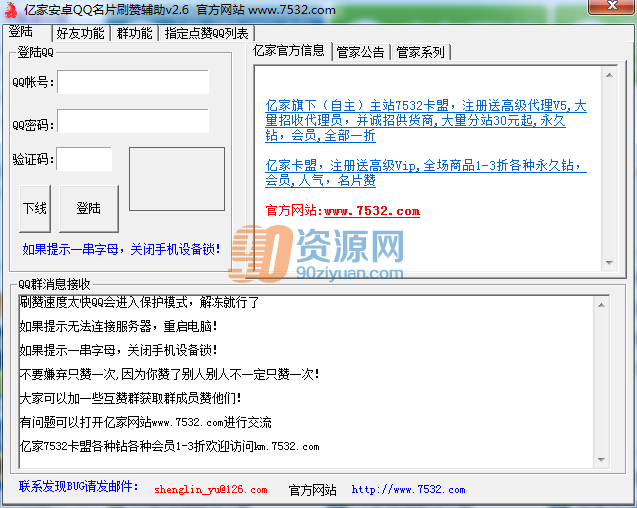The height and width of the screenshot is (508, 637).
Task: Open the 7532卡盟 注册送高级代理V5 link
Action: pyautogui.click(x=426, y=120)
